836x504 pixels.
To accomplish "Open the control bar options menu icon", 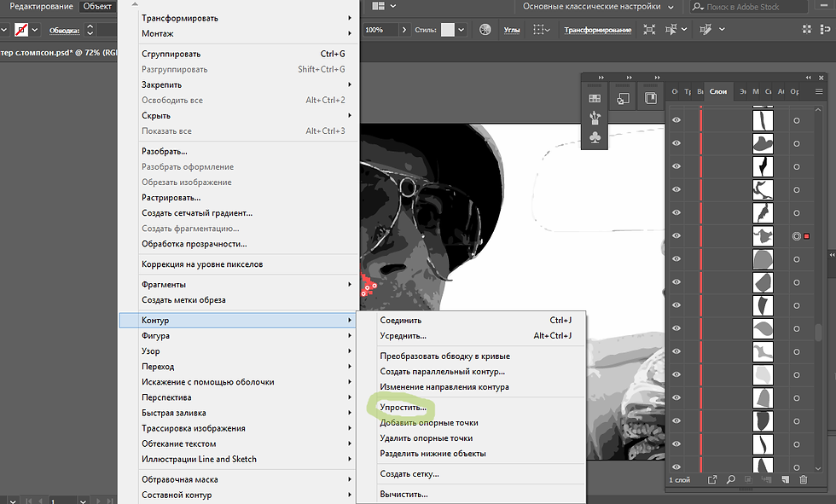I will pyautogui.click(x=826, y=30).
